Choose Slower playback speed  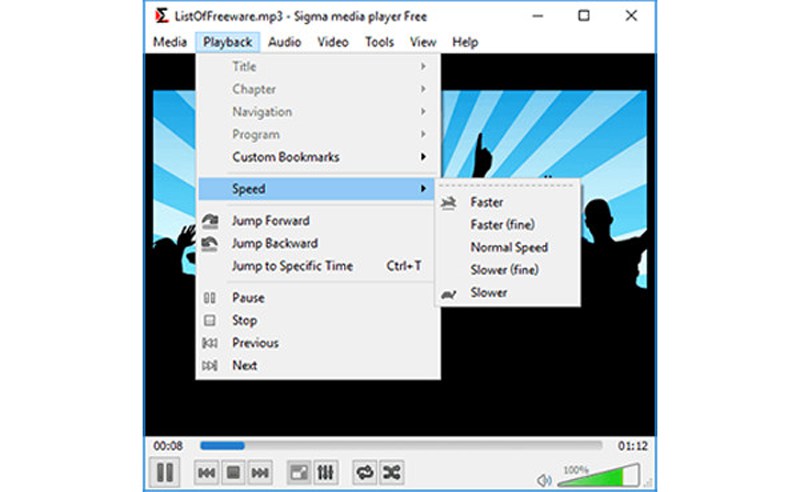pos(508,293)
